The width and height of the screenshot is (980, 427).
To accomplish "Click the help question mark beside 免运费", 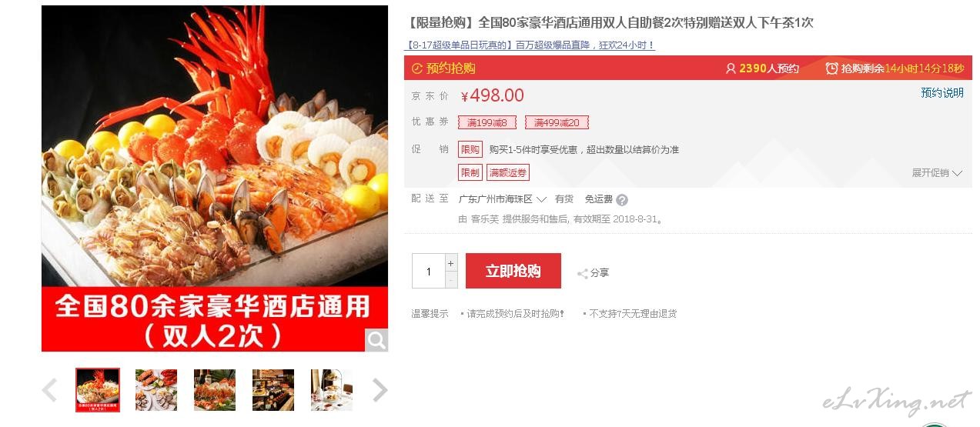I will (x=622, y=200).
